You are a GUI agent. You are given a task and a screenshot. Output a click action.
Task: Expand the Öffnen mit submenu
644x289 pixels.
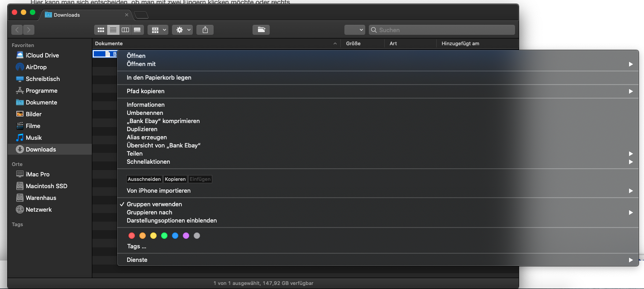(x=377, y=64)
